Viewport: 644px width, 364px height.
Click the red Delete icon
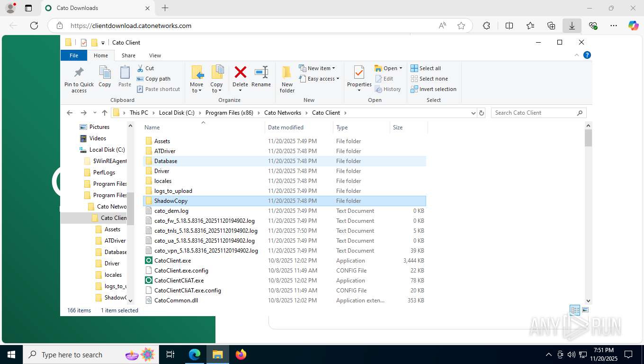240,73
